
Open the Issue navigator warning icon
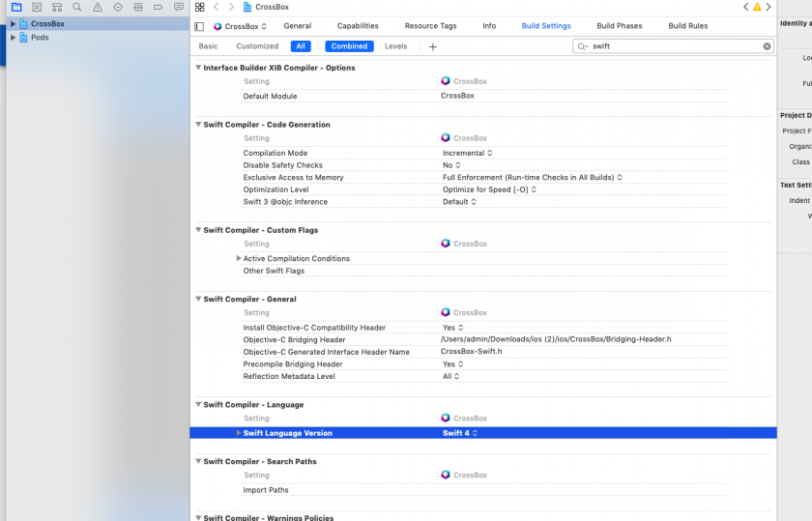coord(98,8)
